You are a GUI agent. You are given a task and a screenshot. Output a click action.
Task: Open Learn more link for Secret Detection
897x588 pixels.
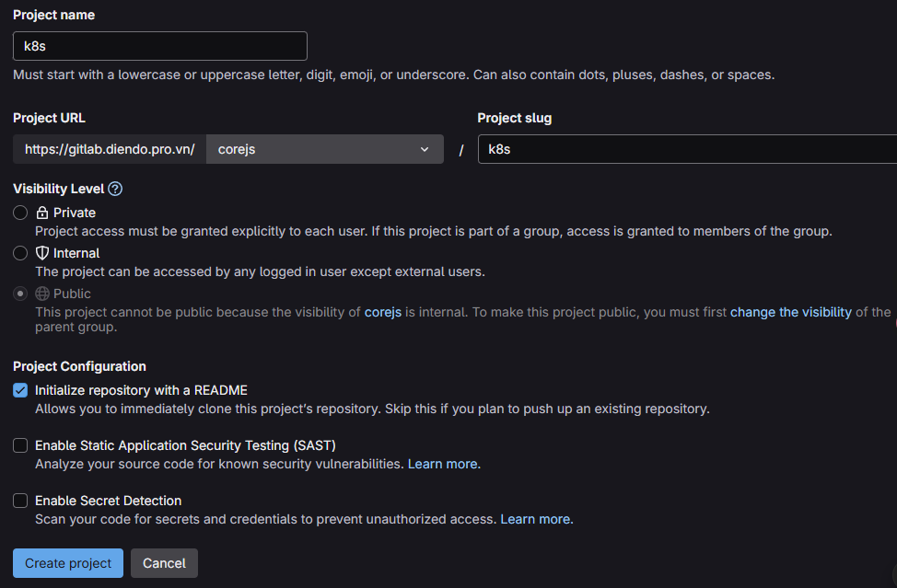(535, 519)
